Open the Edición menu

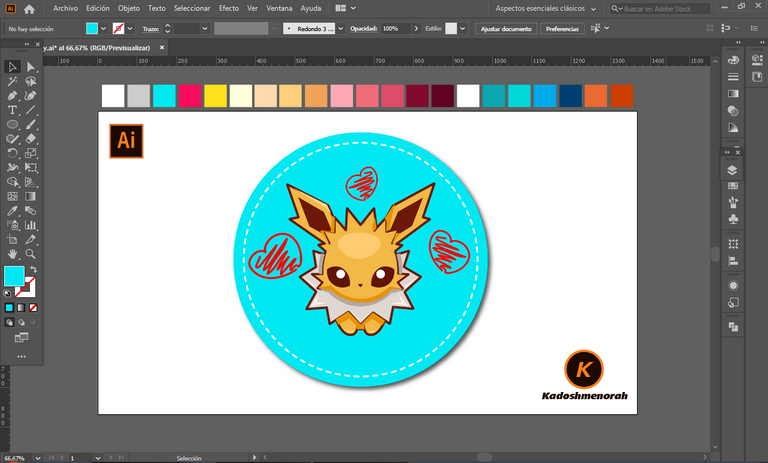tap(98, 8)
